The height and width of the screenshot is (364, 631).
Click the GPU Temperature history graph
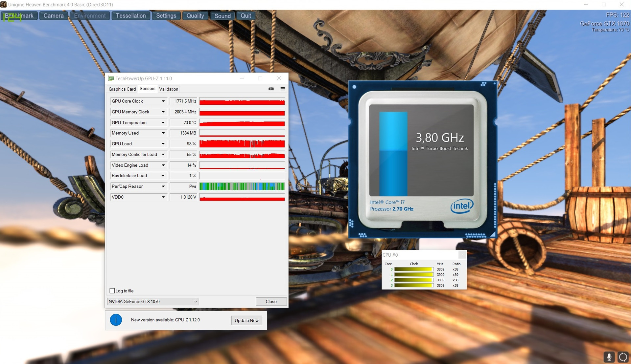242,123
